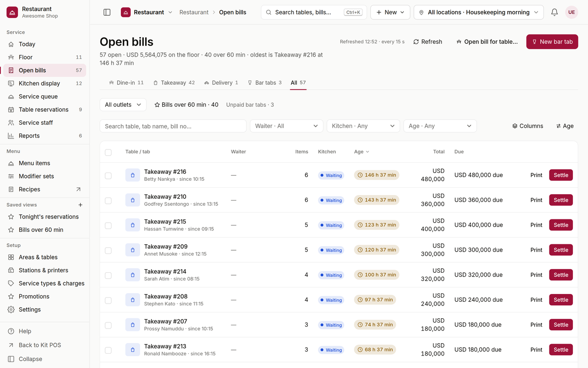Screen dimensions: 588x368
Task: Expand the New dropdown in the top bar
Action: point(390,12)
